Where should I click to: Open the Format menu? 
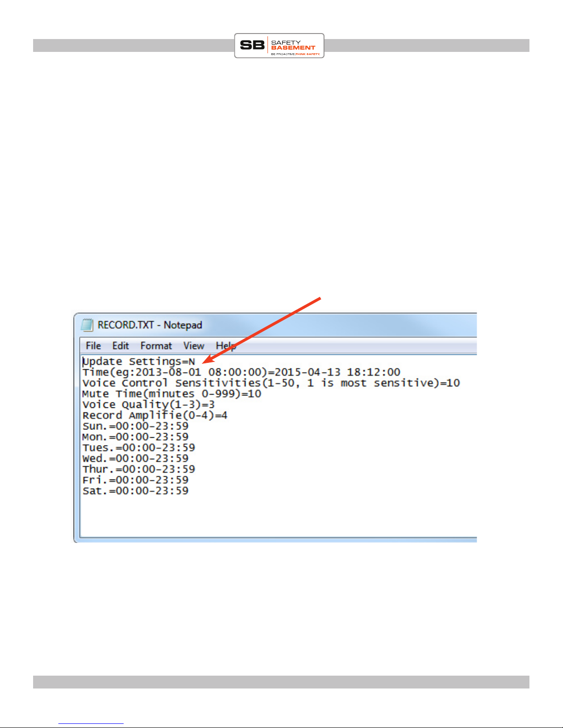(x=156, y=346)
